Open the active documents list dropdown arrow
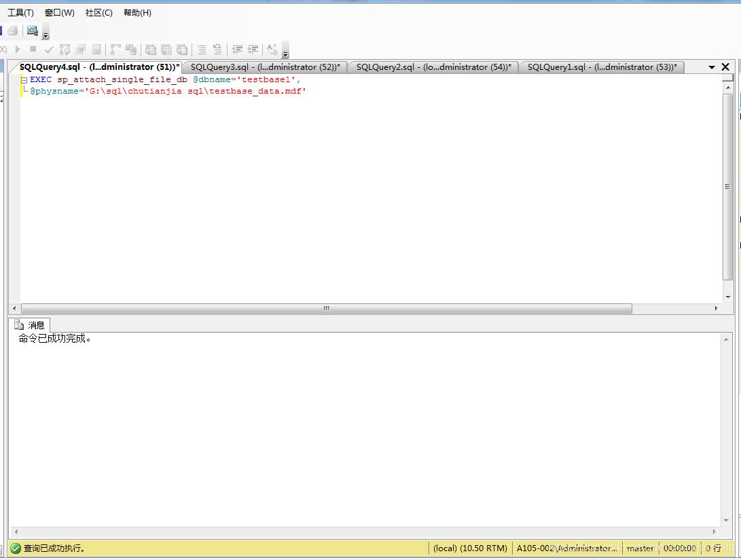Image resolution: width=741 pixels, height=560 pixels. pyautogui.click(x=712, y=67)
